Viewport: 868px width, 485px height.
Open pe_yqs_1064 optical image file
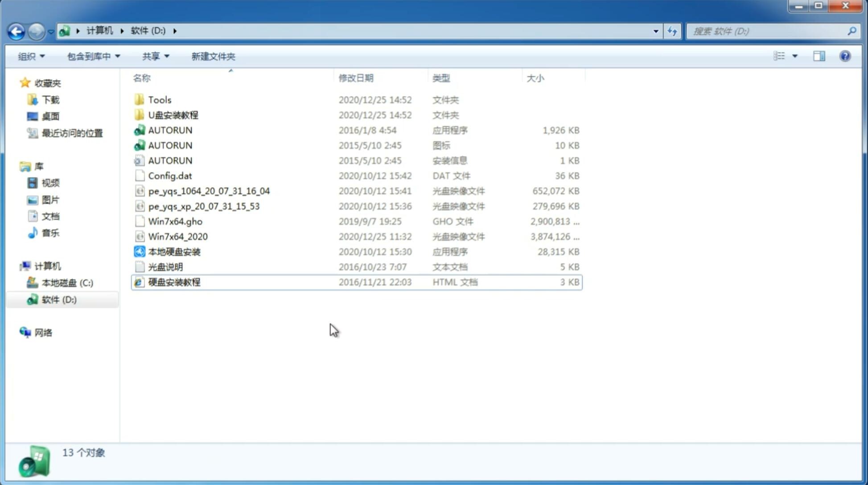[x=209, y=191]
